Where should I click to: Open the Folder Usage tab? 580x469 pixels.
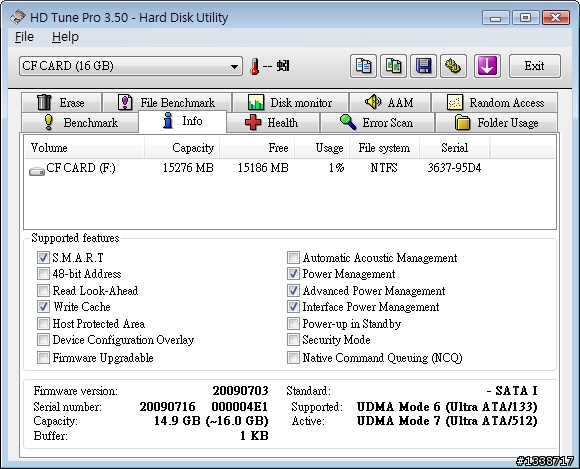point(496,122)
